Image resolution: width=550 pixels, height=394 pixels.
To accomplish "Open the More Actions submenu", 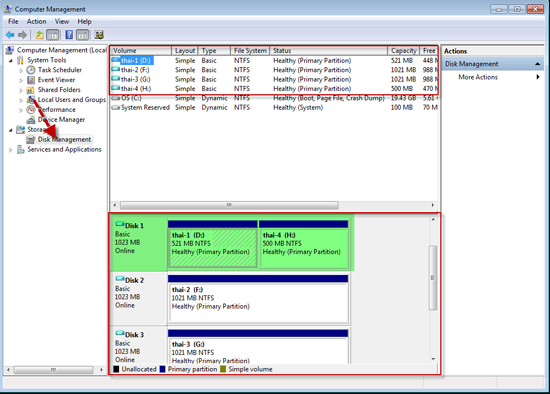I will [478, 77].
